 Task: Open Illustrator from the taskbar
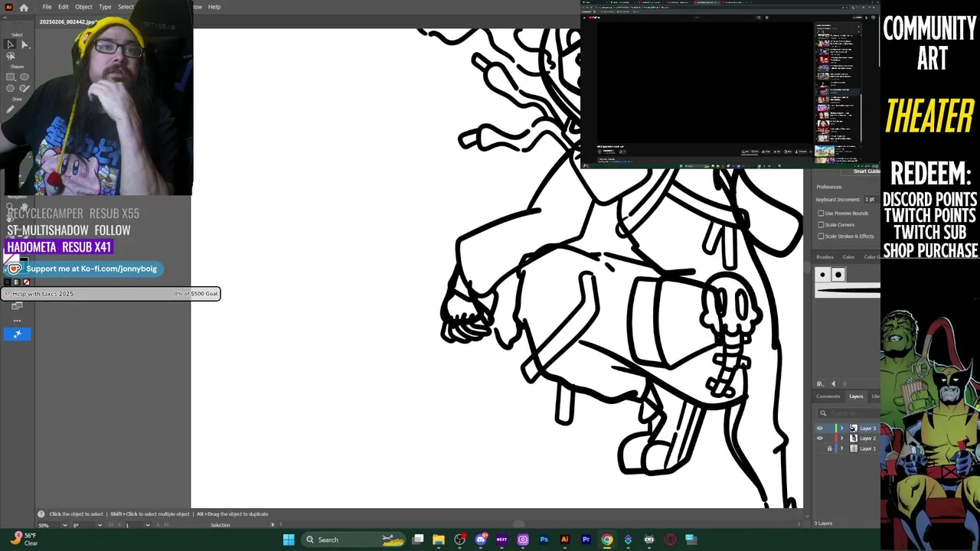[565, 540]
